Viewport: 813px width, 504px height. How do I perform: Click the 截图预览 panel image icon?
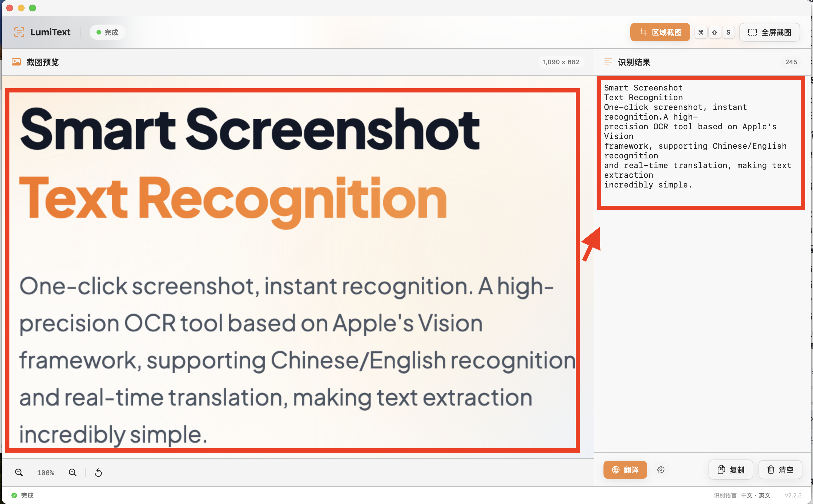tap(16, 62)
